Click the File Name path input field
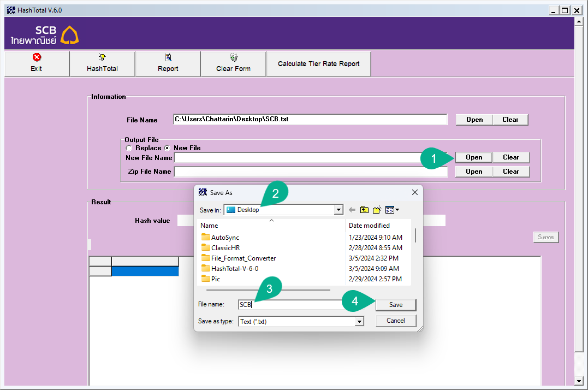The image size is (588, 390). point(310,119)
